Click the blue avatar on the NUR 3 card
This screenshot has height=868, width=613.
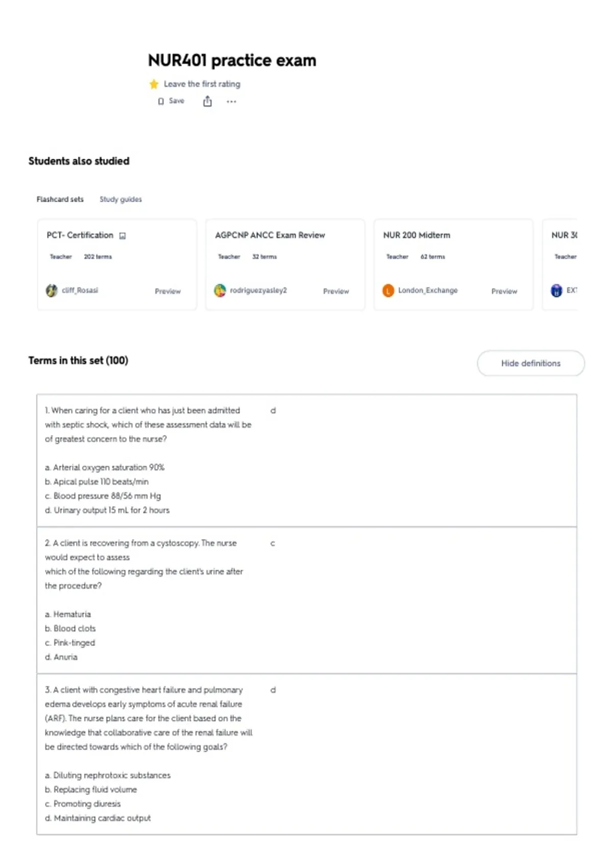point(556,291)
